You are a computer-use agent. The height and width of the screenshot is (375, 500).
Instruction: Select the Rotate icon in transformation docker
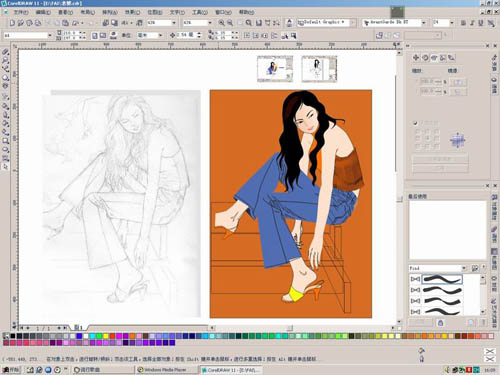pyautogui.click(x=425, y=57)
